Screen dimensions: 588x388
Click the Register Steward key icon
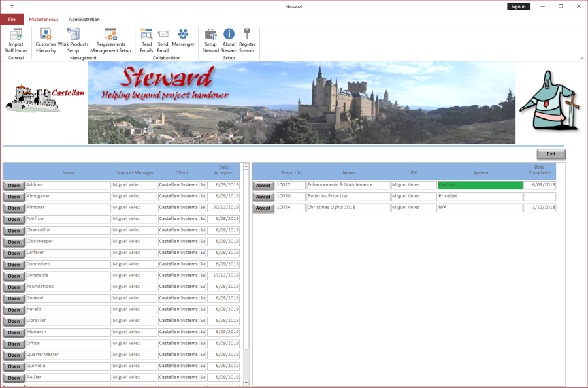click(247, 40)
